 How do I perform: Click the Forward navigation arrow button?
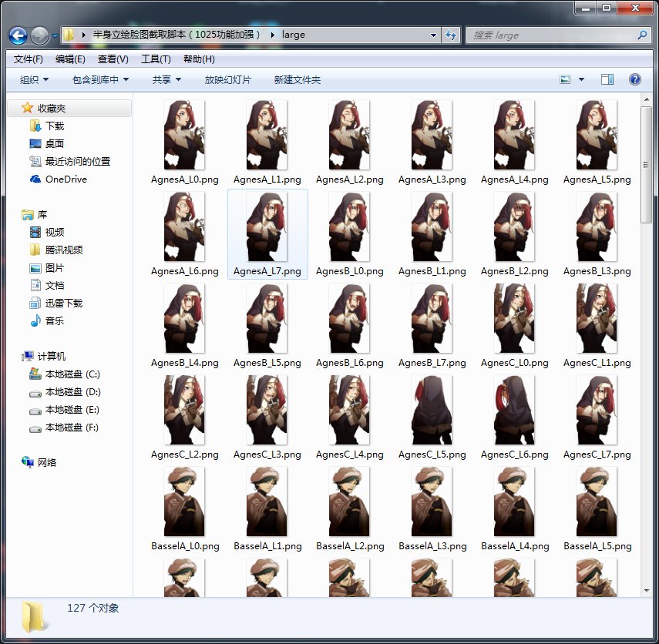(39, 35)
